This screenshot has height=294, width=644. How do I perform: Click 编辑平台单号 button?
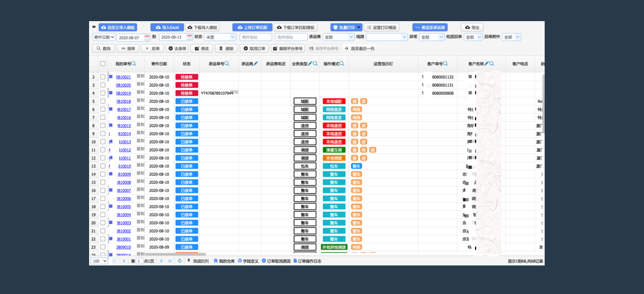[x=288, y=49]
